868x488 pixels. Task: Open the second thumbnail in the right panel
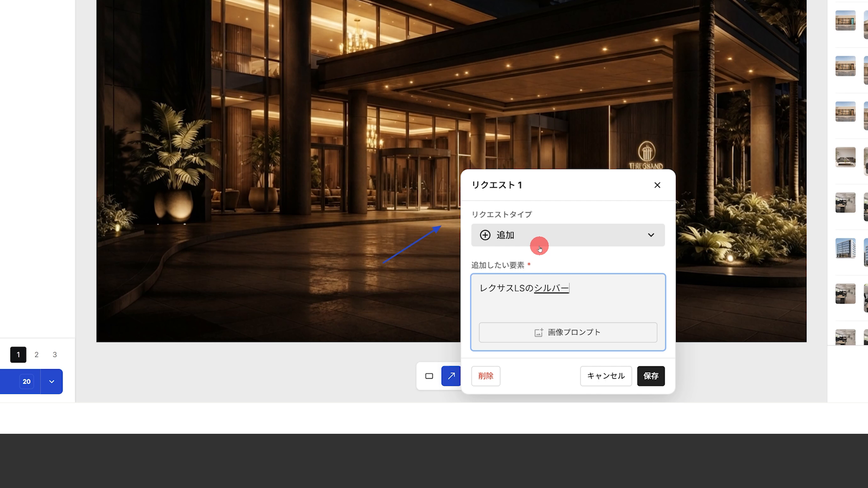pos(845,66)
